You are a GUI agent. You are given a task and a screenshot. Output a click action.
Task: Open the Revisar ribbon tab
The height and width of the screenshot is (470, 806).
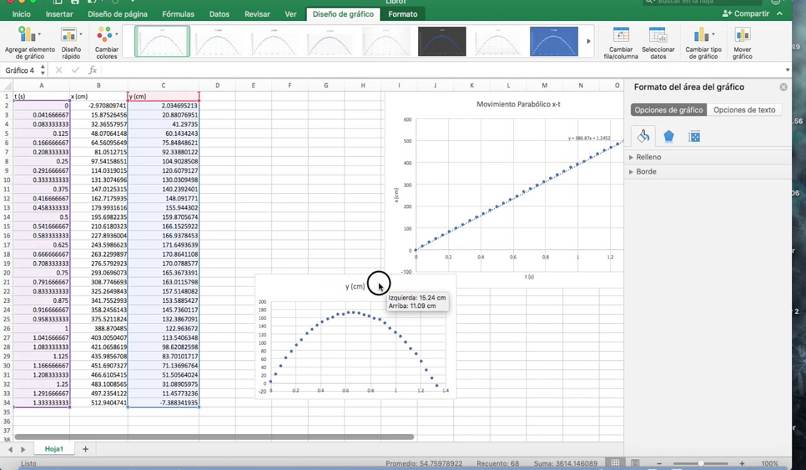click(257, 14)
